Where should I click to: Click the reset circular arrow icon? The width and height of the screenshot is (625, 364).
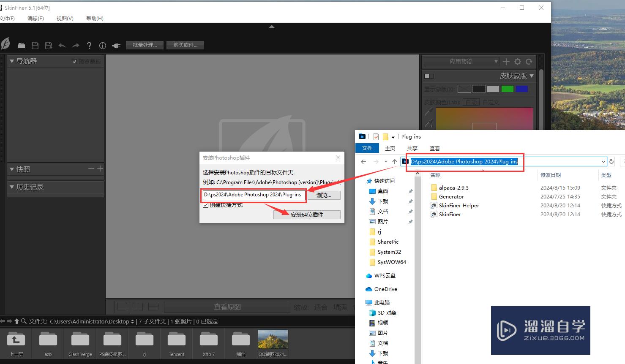[x=529, y=62]
